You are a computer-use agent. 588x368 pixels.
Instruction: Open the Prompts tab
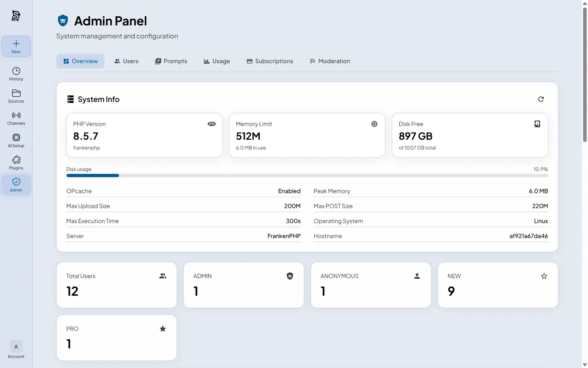(x=171, y=61)
